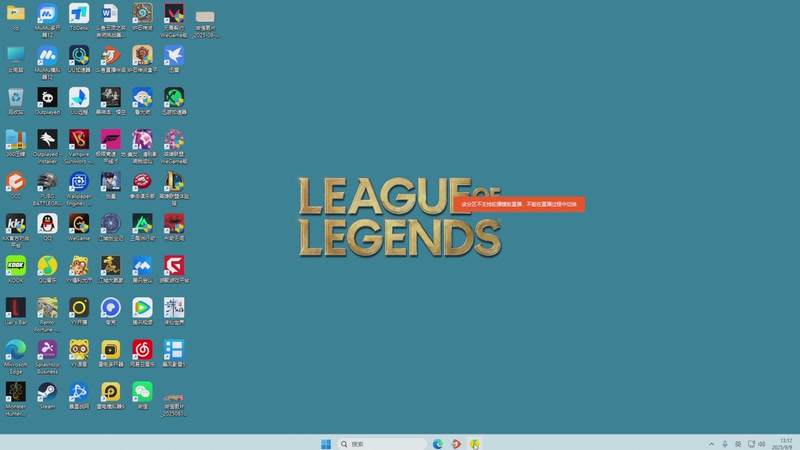Launch 迅雷 Thunder bird icon

pyautogui.click(x=174, y=59)
